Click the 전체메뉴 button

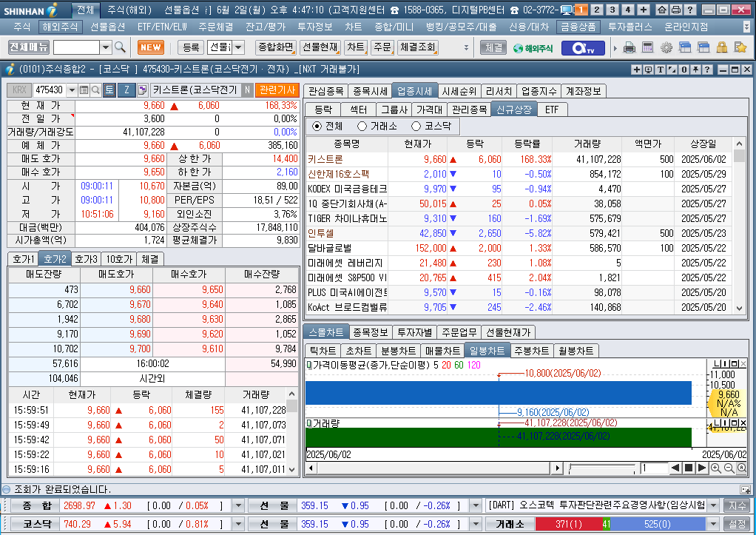click(x=29, y=47)
